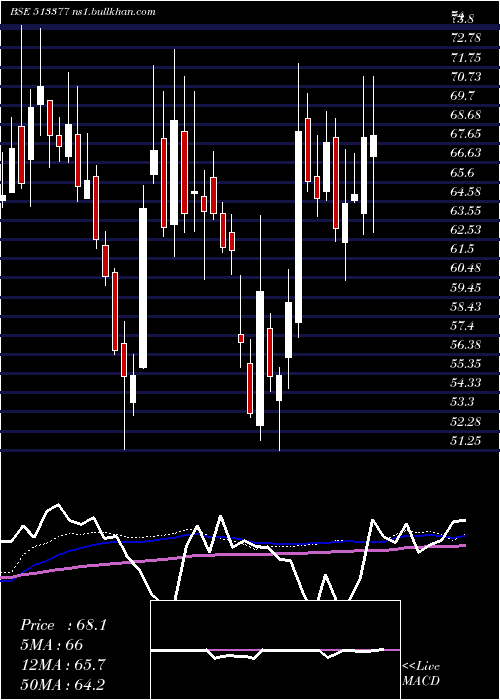Click the 67.65 price axis label

pyautogui.click(x=466, y=134)
